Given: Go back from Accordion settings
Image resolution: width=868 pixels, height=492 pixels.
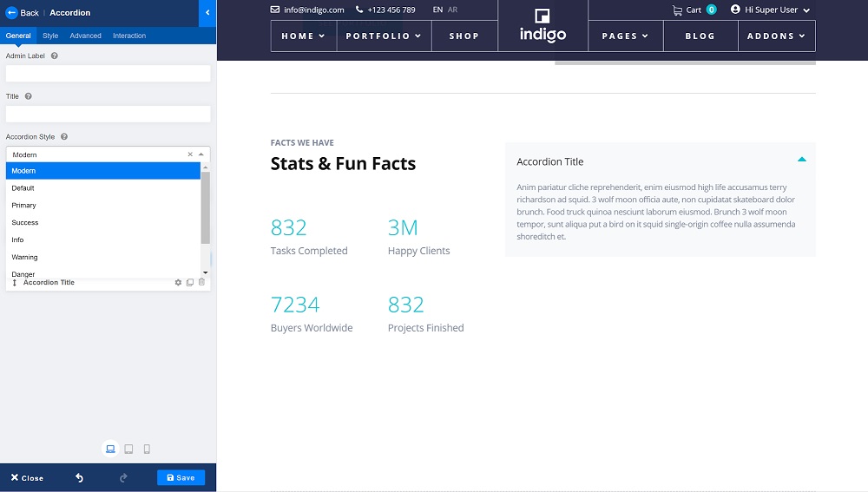Looking at the screenshot, I should (23, 13).
